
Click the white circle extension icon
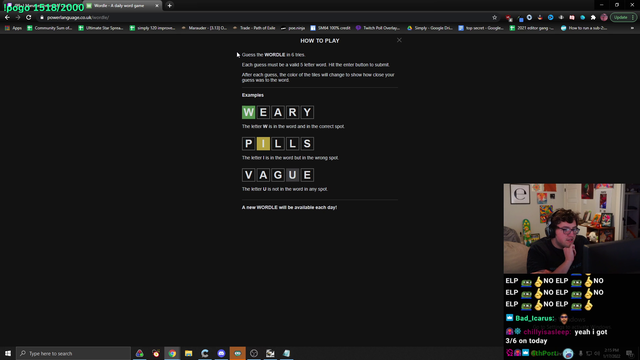pos(529,18)
